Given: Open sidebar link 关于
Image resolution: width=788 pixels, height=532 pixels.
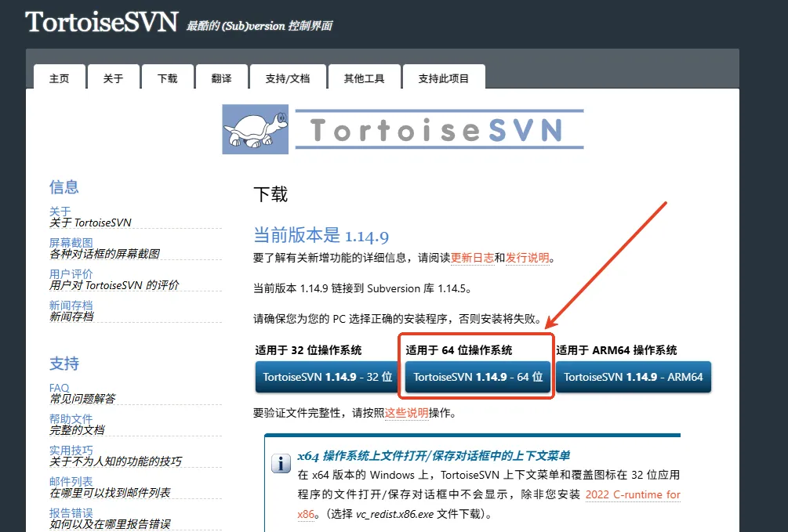Looking at the screenshot, I should tap(60, 212).
